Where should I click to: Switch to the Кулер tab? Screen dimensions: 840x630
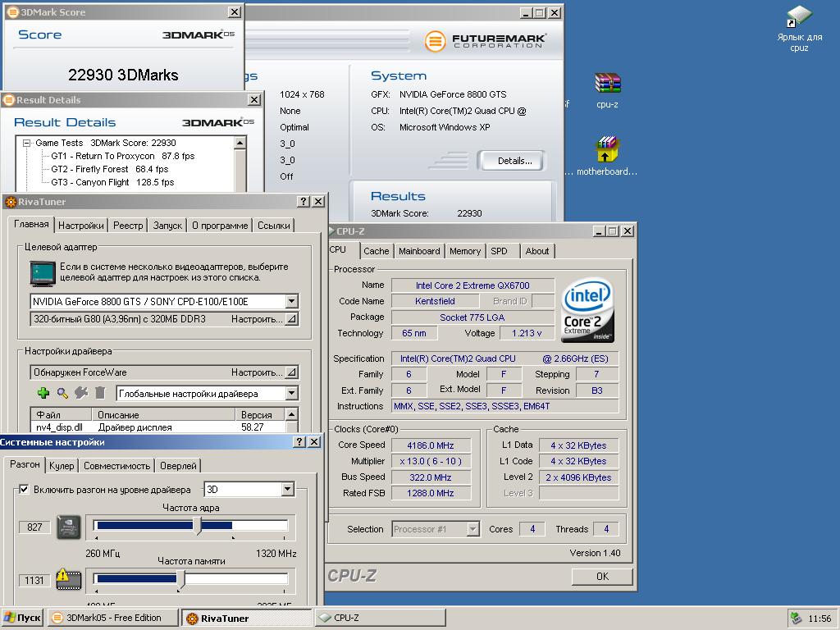[62, 466]
